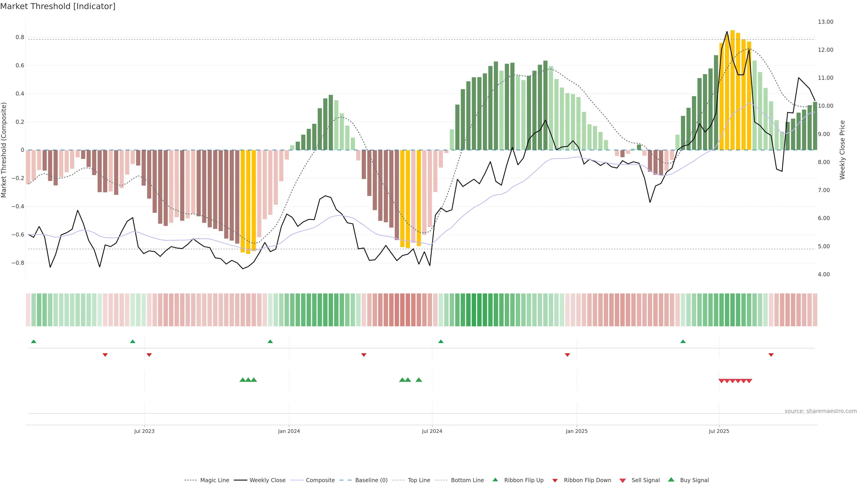Image resolution: width=868 pixels, height=488 pixels.
Task: Click the Jan 2024 x-axis label
Action: [x=289, y=431]
